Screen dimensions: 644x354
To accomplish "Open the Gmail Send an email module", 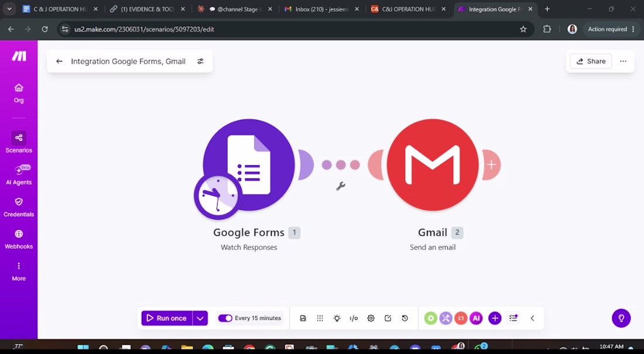I will [x=433, y=164].
